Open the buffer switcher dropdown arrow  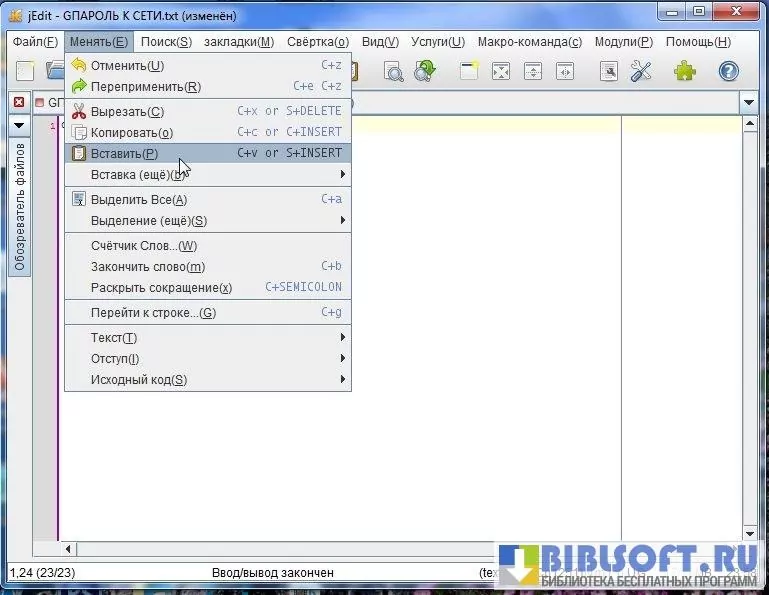pyautogui.click(x=749, y=102)
